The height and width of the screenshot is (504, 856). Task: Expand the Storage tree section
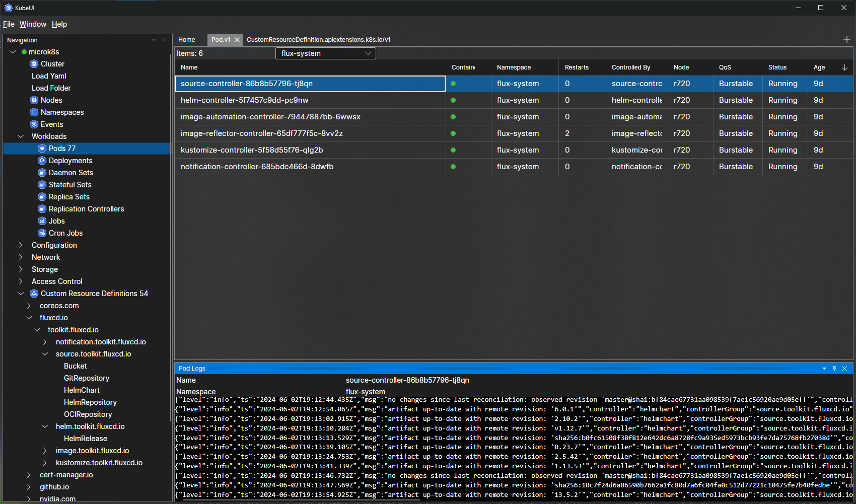tap(21, 269)
